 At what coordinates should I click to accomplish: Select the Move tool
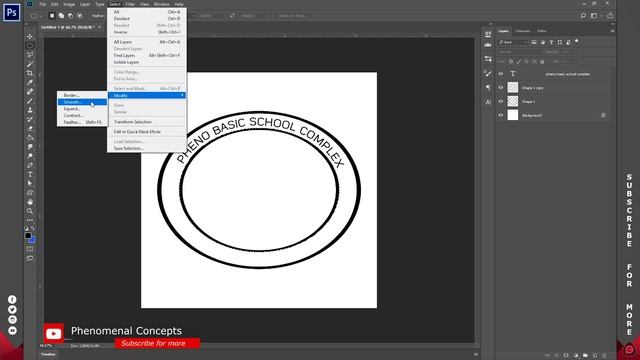click(30, 37)
